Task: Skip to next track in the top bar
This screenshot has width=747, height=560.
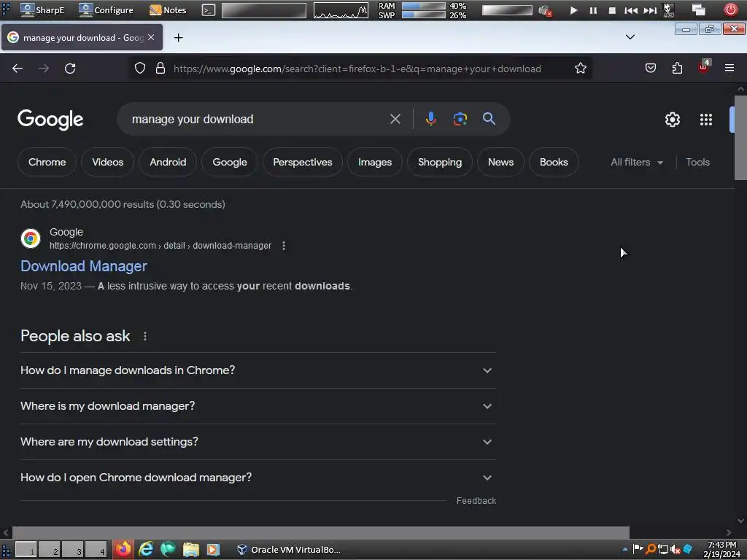Action: coord(650,10)
